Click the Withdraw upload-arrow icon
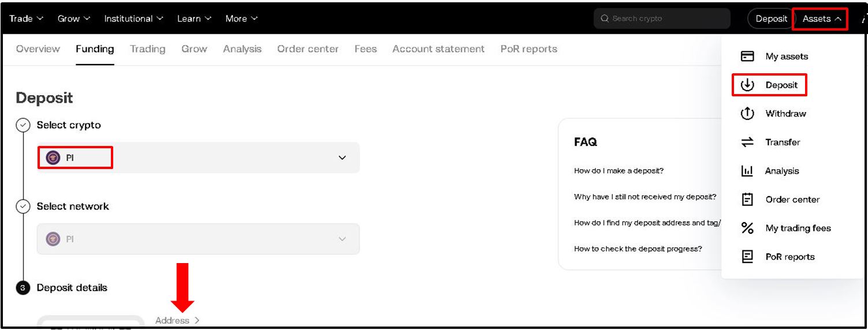The height and width of the screenshot is (330, 868). click(747, 114)
